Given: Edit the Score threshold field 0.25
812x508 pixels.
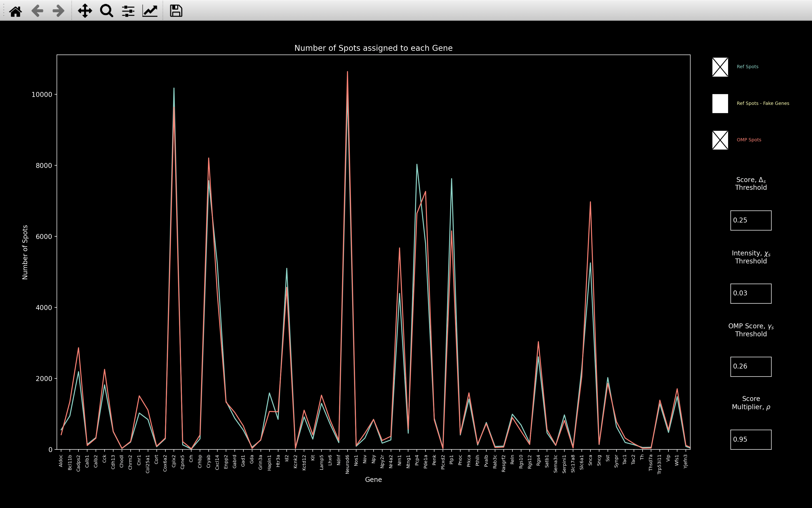Looking at the screenshot, I should tap(751, 220).
